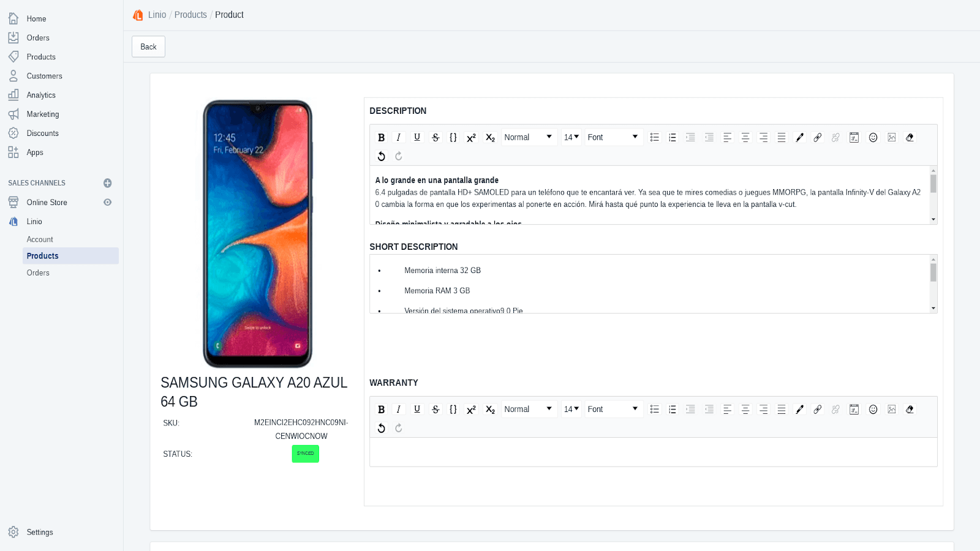Toggle italic in the Warranty editor toolbar
This screenshot has height=551, width=980.
[399, 410]
